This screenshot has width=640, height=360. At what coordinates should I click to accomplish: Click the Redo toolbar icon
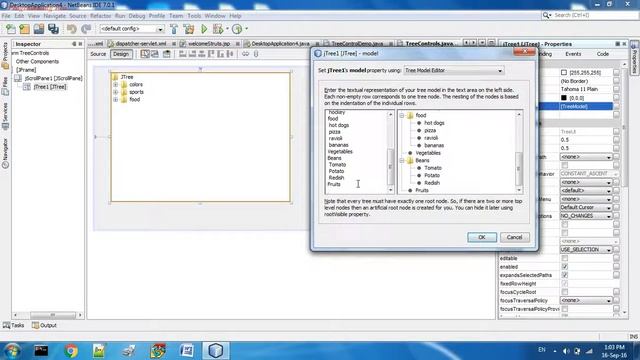pyautogui.click(x=86, y=29)
